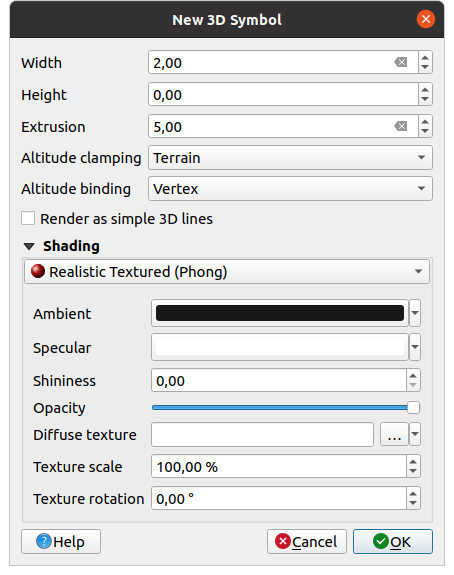Confirm the symbol with OK
This screenshot has width=454, height=575.
[393, 542]
